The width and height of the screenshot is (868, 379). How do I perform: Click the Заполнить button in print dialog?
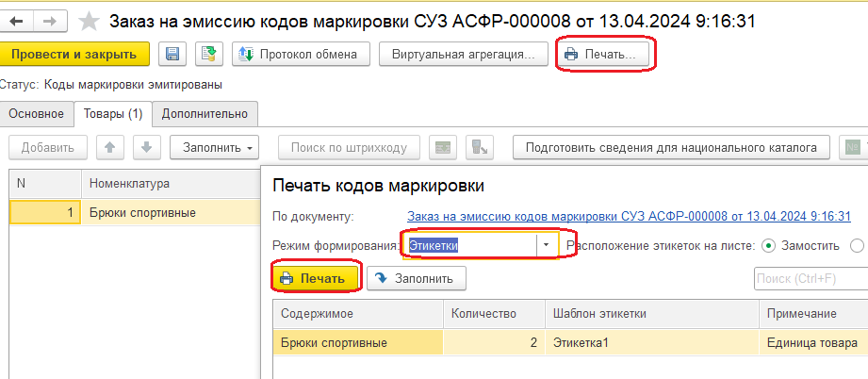417,278
